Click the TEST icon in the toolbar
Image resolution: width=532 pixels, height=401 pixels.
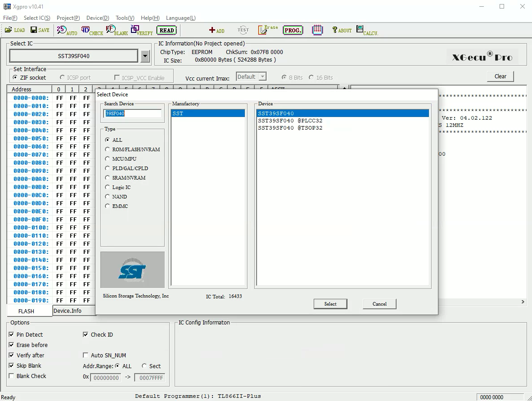(x=243, y=30)
